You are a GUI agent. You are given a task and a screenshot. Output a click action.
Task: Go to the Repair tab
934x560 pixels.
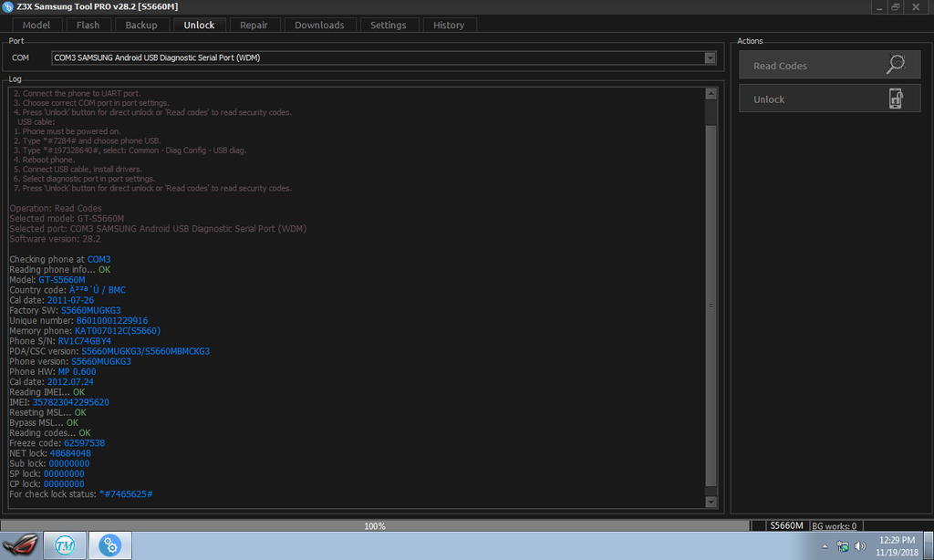click(254, 25)
